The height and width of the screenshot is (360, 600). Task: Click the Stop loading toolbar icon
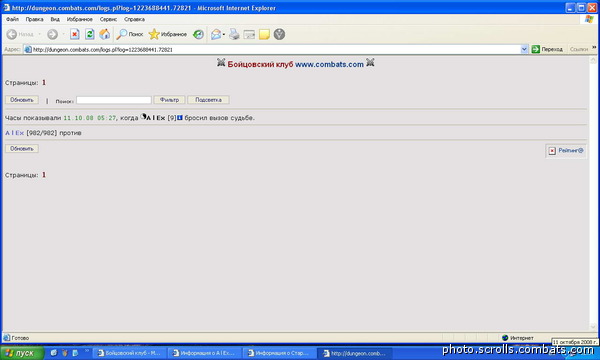[75, 34]
